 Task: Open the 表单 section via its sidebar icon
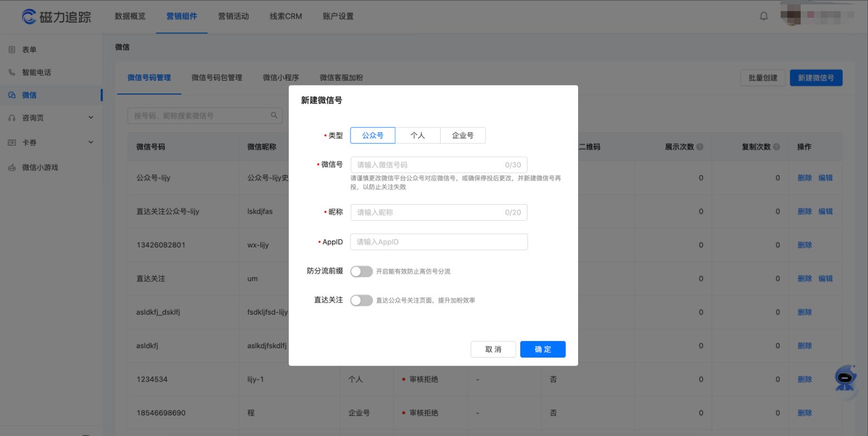point(12,49)
